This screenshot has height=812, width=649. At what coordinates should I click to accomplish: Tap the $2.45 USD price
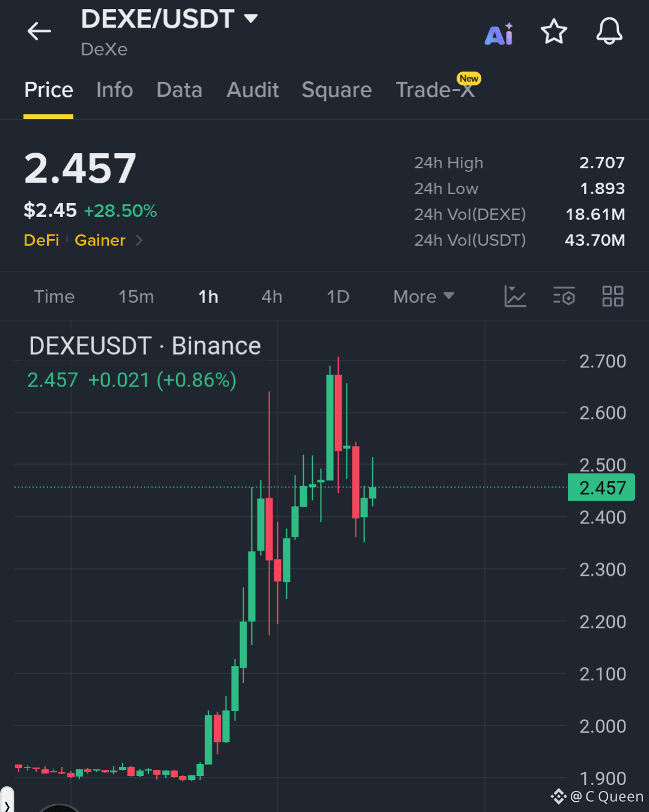(50, 210)
